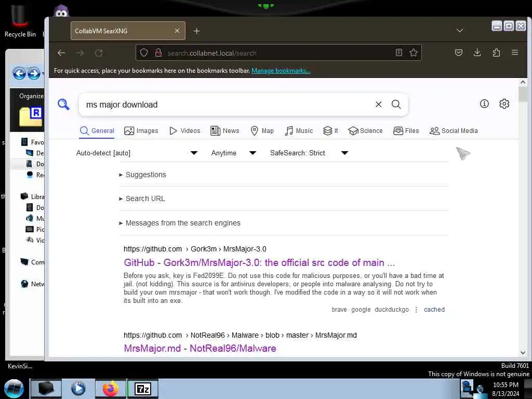Open the result options vertical dots
This screenshot has width=532, height=399.
[x=416, y=310]
